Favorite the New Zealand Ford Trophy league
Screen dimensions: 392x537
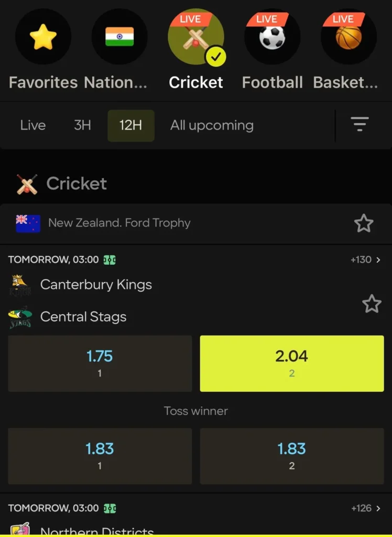pos(364,223)
